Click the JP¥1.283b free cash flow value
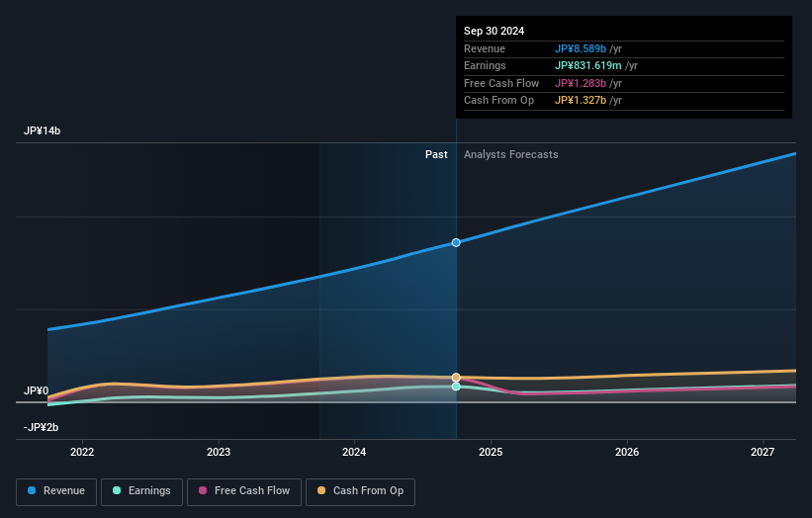Screen dimensions: 812x518 click(581, 83)
